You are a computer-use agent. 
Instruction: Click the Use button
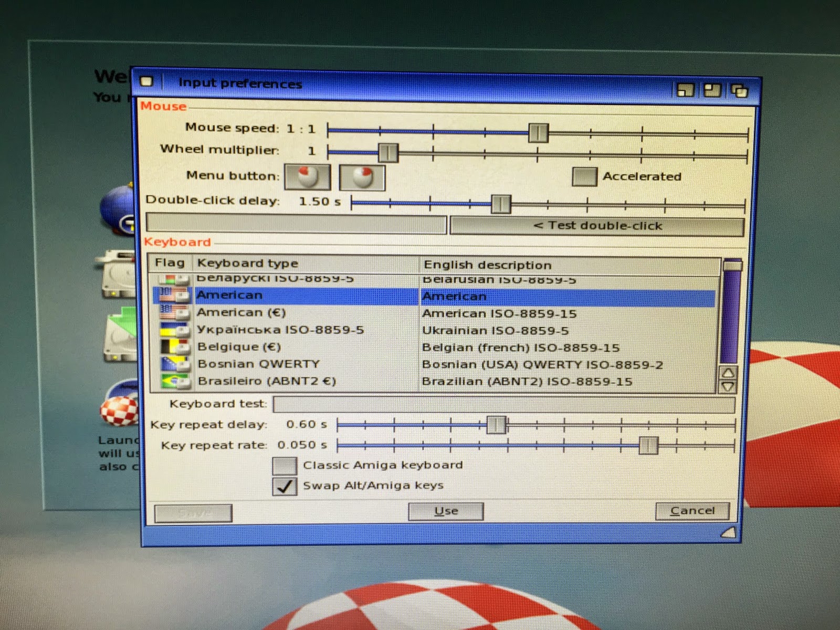[x=446, y=511]
